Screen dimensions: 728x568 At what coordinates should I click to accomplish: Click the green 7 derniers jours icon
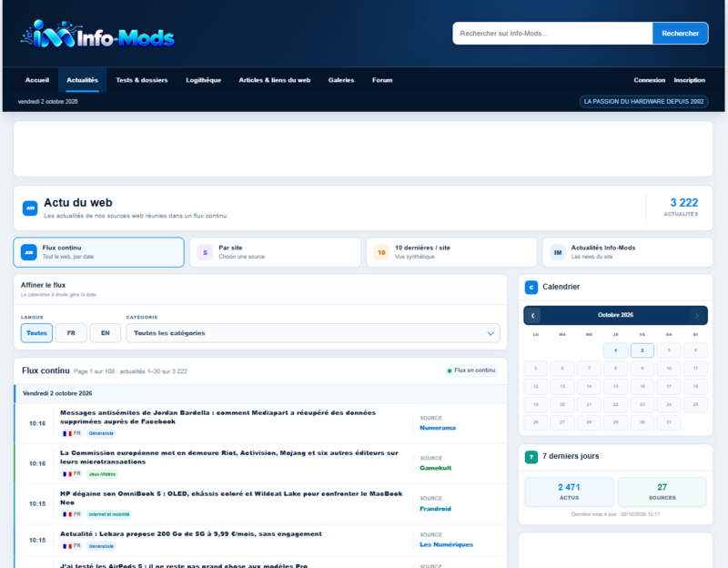531,457
